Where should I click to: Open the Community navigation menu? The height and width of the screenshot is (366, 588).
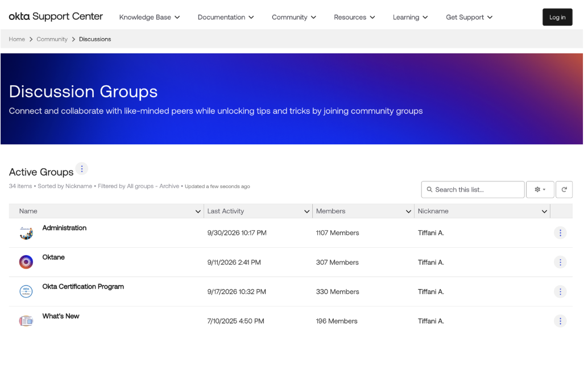click(294, 17)
